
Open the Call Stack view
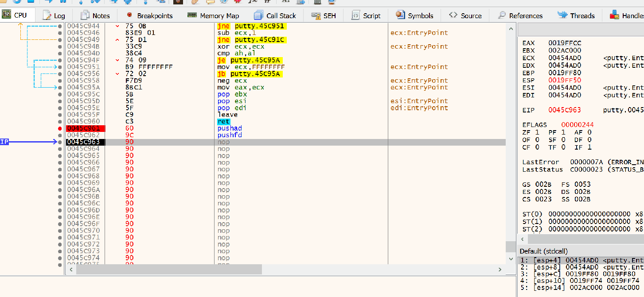276,15
